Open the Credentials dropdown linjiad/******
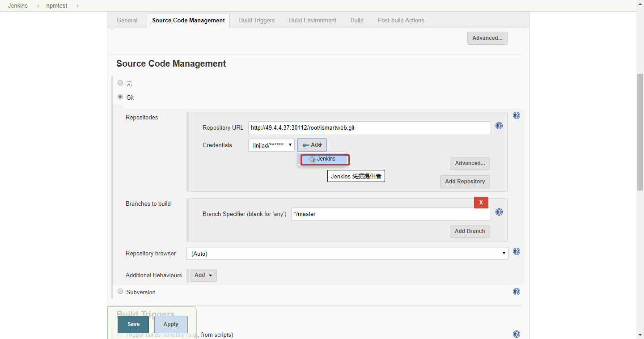 (x=271, y=145)
